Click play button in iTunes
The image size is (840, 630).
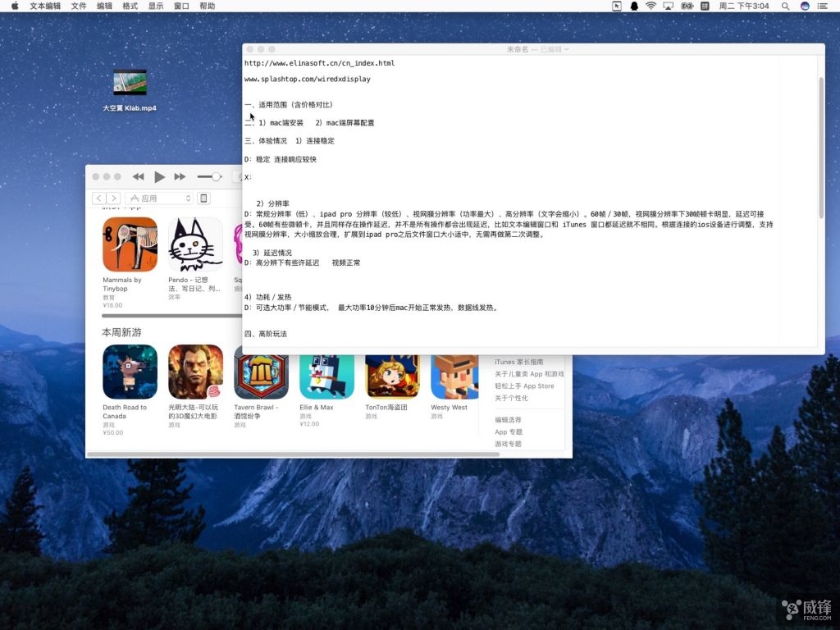tap(159, 176)
